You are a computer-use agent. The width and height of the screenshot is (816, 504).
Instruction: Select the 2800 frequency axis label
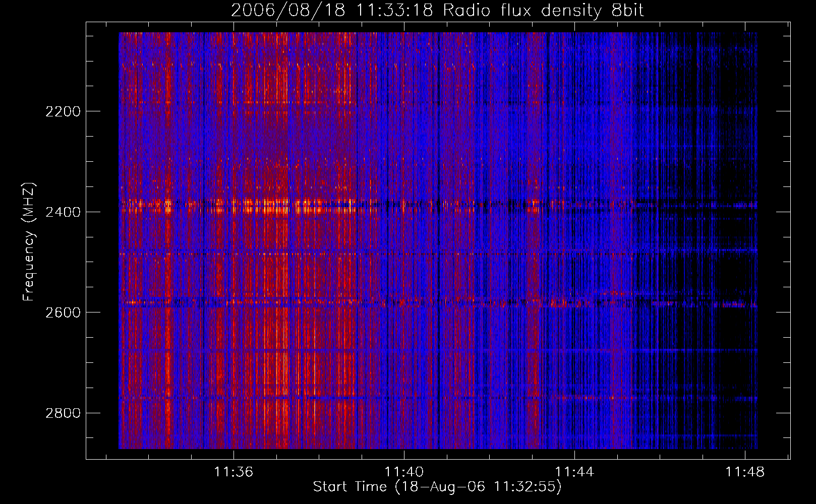63,413
